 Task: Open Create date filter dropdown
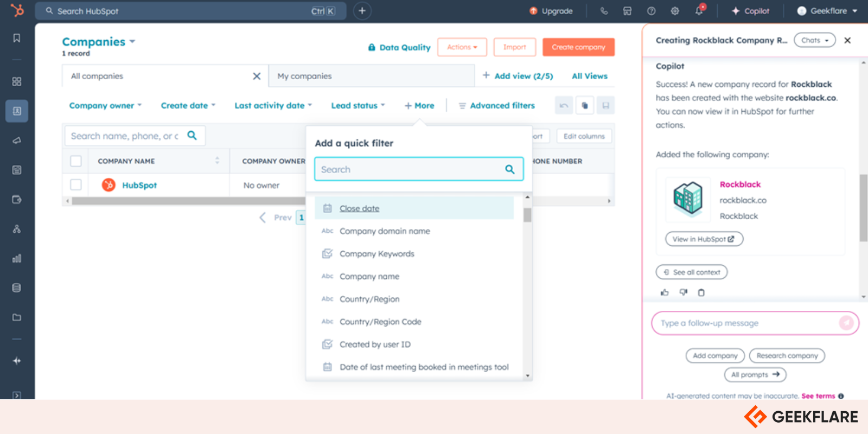coord(188,105)
